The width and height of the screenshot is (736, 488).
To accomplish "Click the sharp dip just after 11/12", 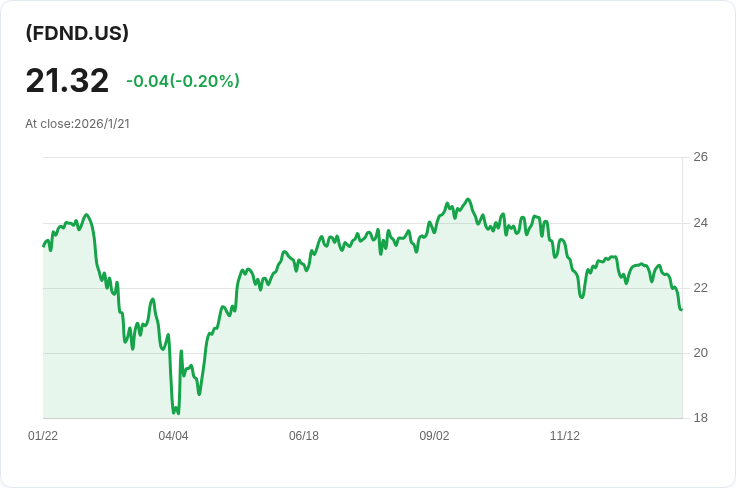I will click(582, 297).
